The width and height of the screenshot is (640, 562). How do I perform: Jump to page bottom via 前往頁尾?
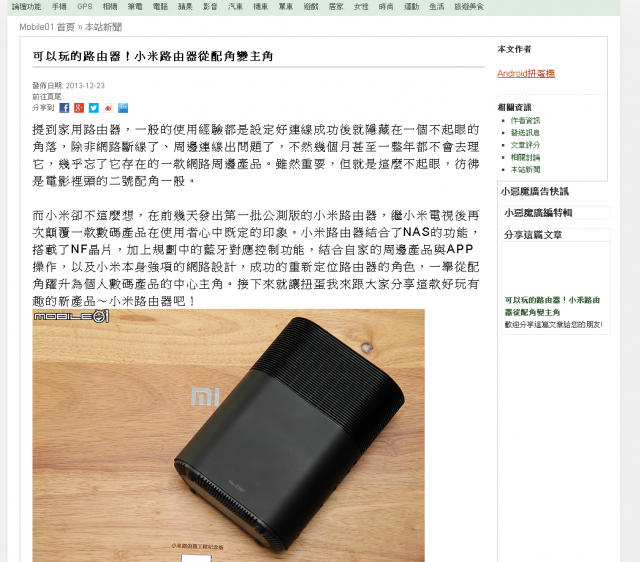coord(47,96)
